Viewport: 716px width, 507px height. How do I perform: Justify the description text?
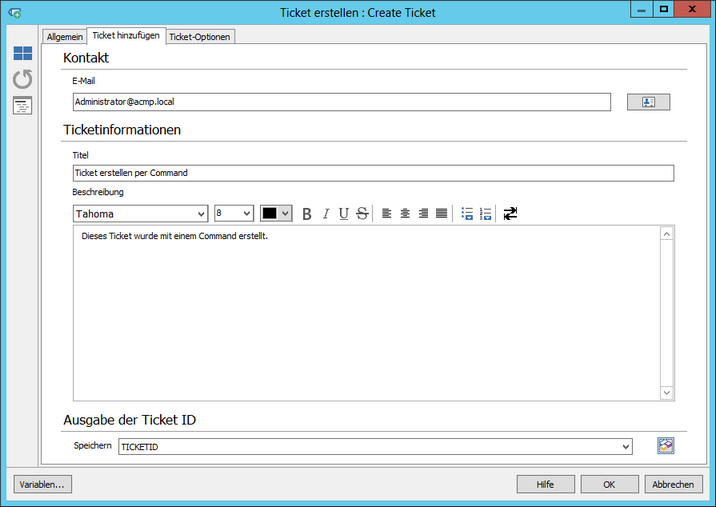pyautogui.click(x=442, y=213)
